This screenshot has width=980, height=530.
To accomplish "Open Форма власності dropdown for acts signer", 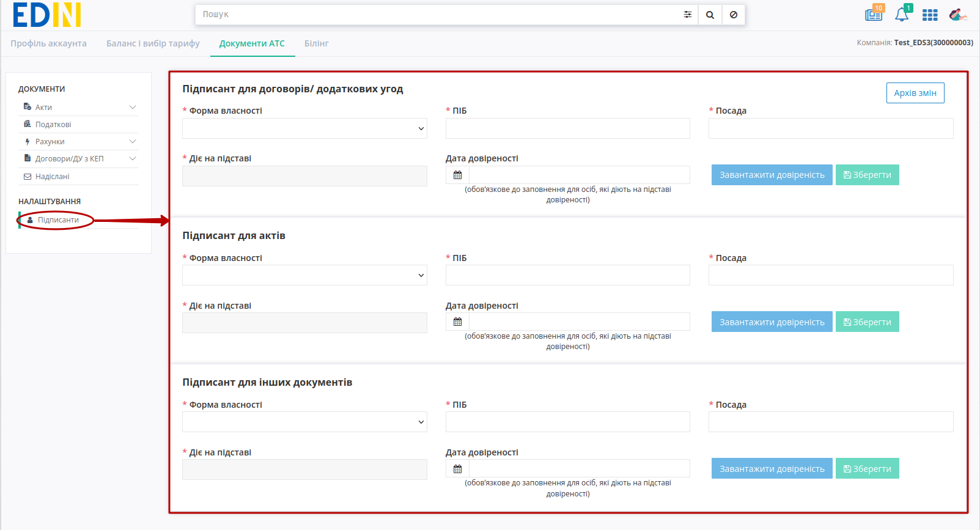I will pos(304,275).
